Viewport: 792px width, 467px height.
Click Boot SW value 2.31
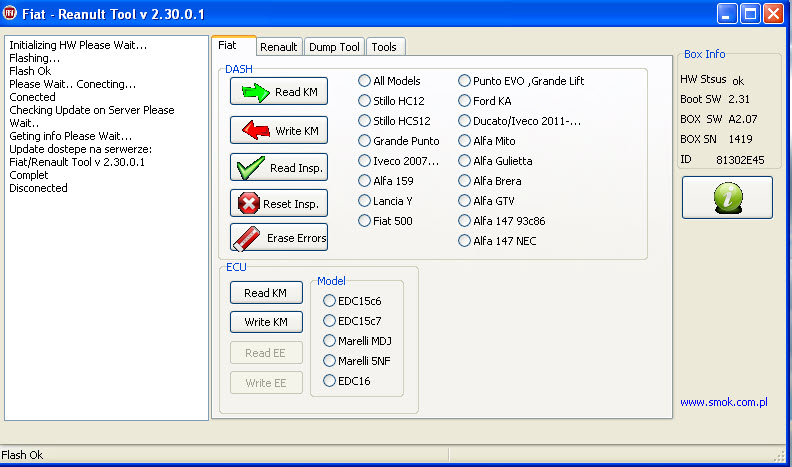tap(739, 99)
